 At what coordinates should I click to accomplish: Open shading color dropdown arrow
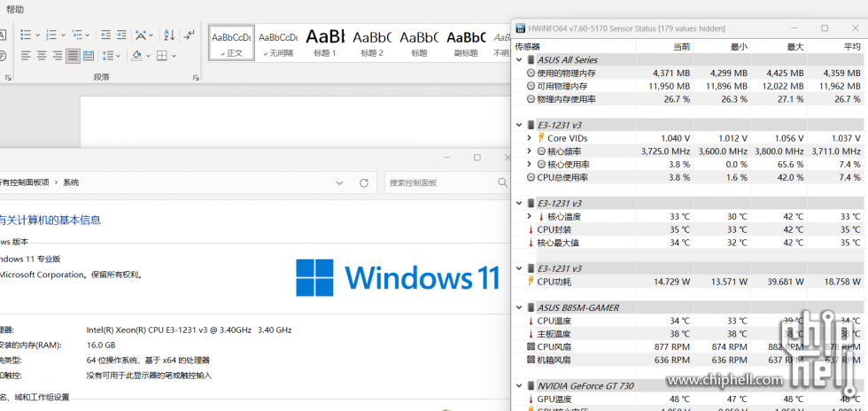[x=147, y=56]
